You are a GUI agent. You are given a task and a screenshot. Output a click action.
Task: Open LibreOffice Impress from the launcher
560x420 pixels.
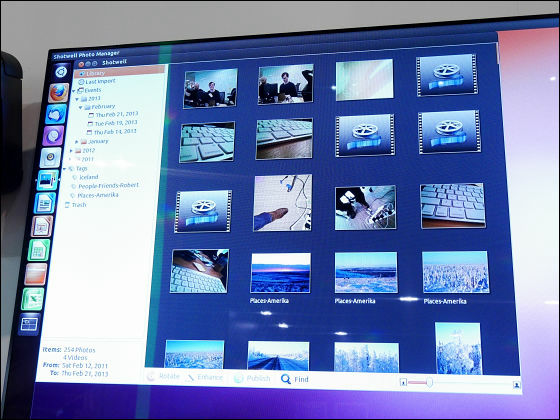pyautogui.click(x=42, y=226)
